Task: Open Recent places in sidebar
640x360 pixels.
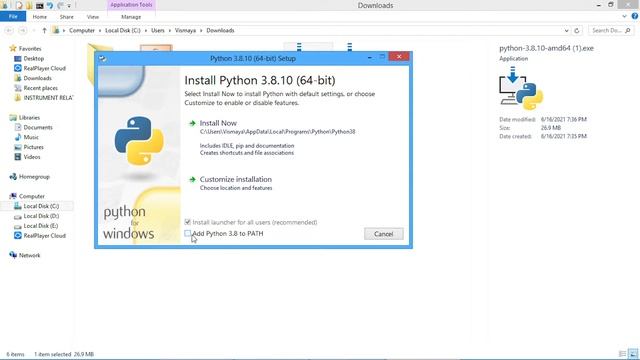Action: click(40, 88)
